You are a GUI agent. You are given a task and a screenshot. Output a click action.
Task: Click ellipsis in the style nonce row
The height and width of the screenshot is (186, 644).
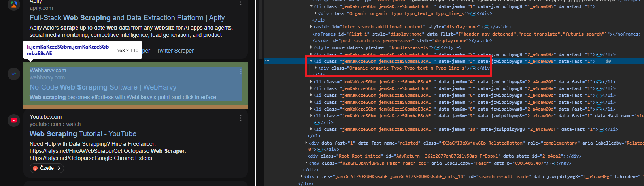click(x=437, y=48)
